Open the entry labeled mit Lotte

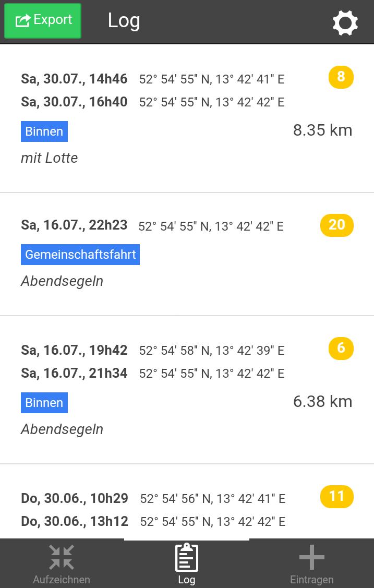pyautogui.click(x=49, y=158)
